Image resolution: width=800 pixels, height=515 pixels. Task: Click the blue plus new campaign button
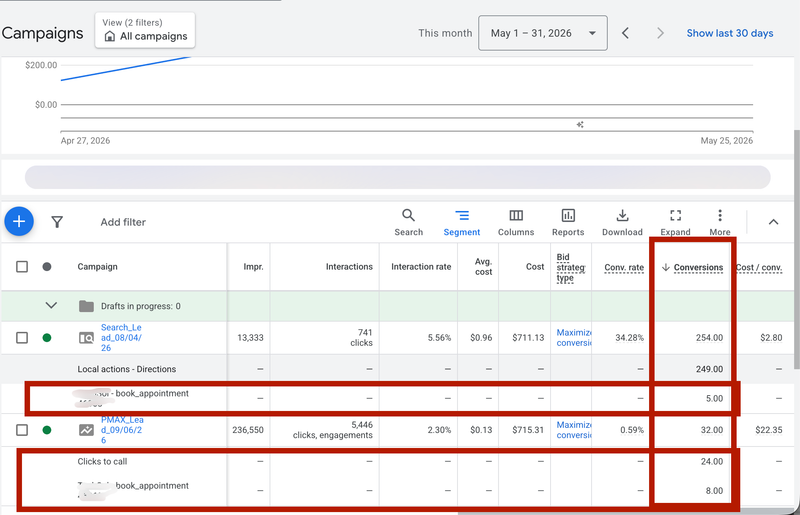(19, 222)
